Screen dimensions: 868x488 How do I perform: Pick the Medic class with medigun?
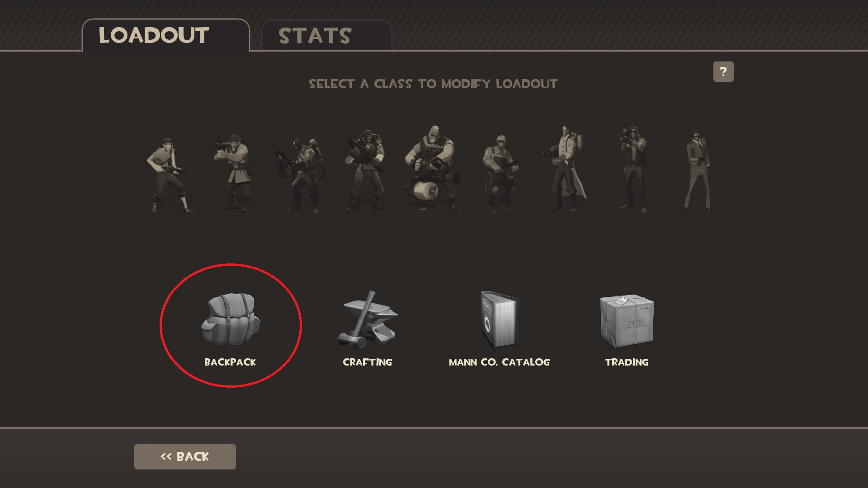[565, 169]
